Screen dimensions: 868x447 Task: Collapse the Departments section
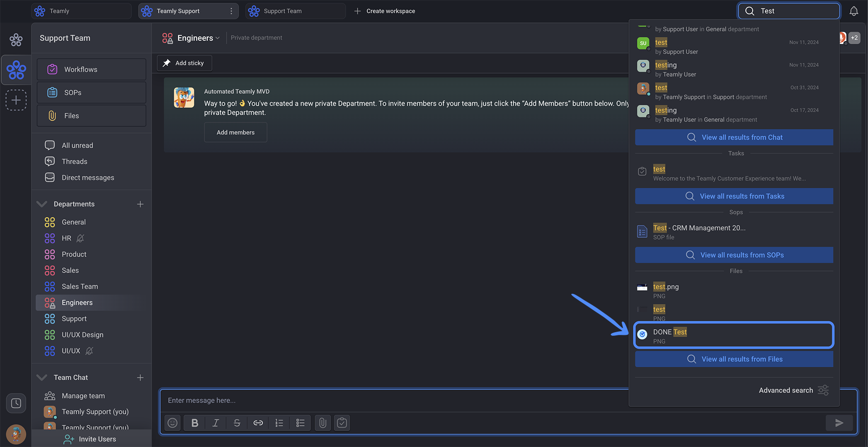point(42,204)
